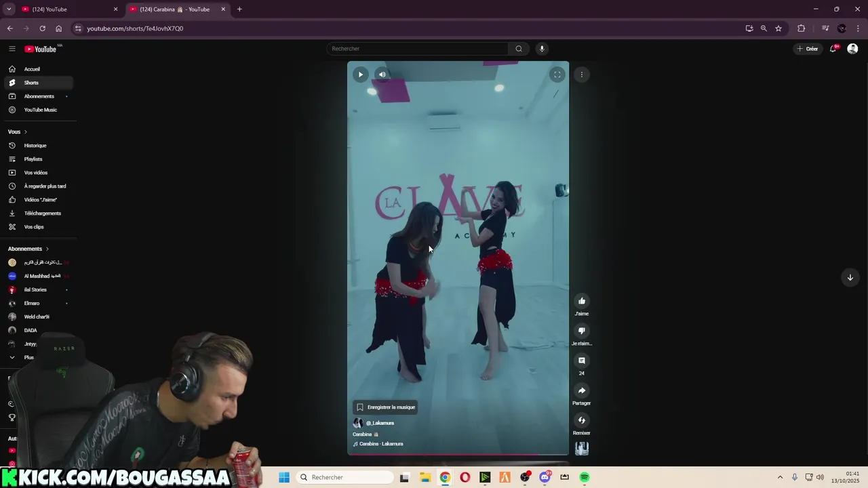Close the Carabina YouTube tab
This screenshot has width=868, height=488.
point(223,9)
